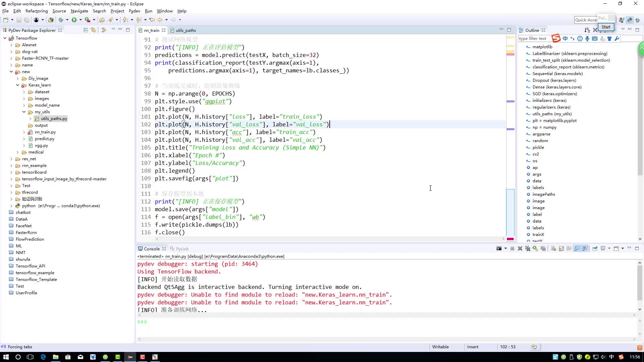Image resolution: width=644 pixels, height=362 pixels.
Task: Go to next annotation icon
Action: [x=125, y=20]
